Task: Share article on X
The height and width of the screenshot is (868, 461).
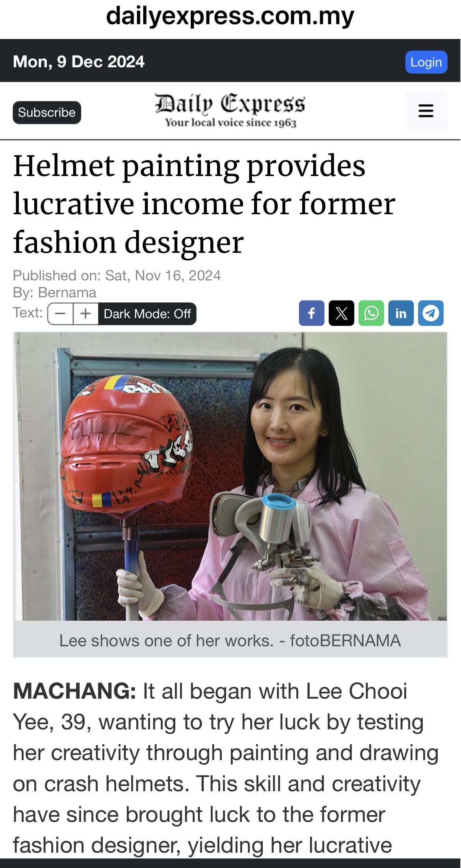Action: tap(341, 313)
